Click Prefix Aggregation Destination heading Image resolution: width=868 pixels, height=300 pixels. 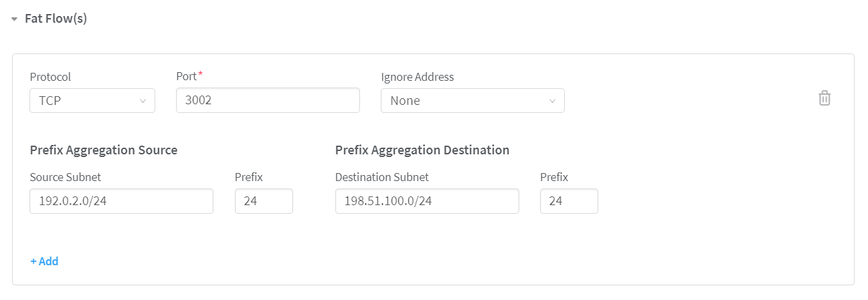(422, 150)
